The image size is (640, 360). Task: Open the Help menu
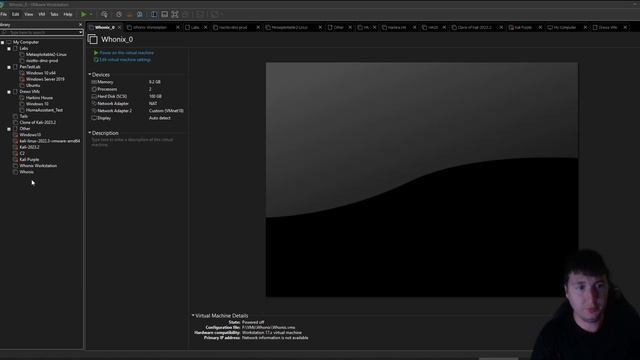(x=68, y=14)
